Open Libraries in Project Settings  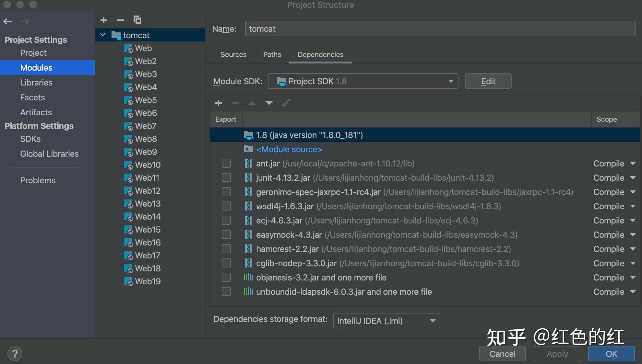pyautogui.click(x=36, y=83)
